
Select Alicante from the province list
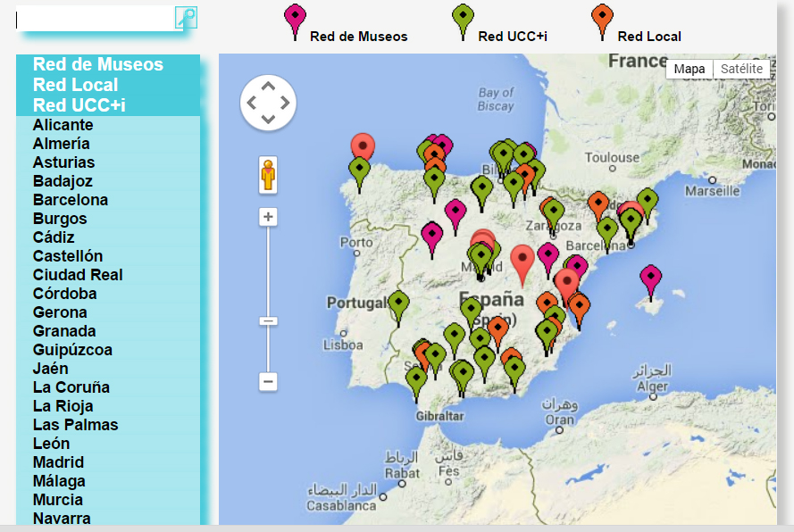(63, 125)
